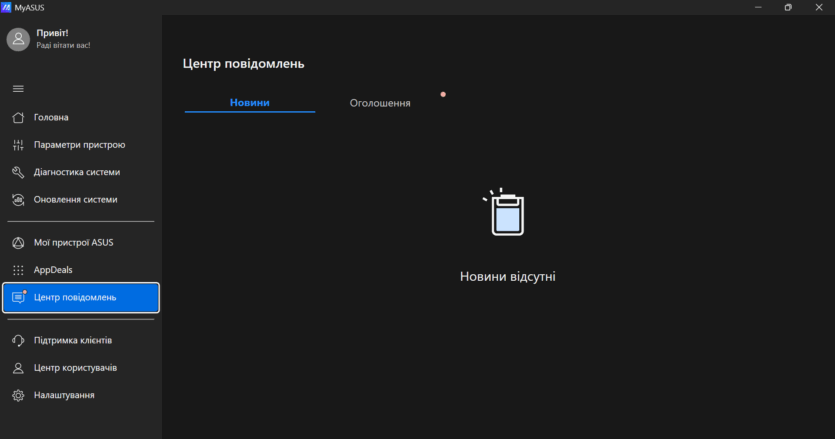
Task: Collapse the sidebar with hamburger menu
Action: 18,89
